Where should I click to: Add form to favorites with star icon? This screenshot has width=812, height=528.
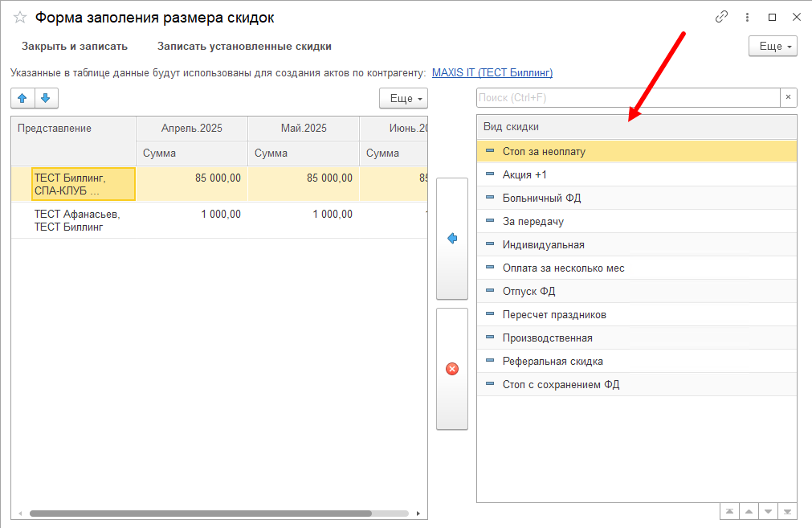pos(20,18)
